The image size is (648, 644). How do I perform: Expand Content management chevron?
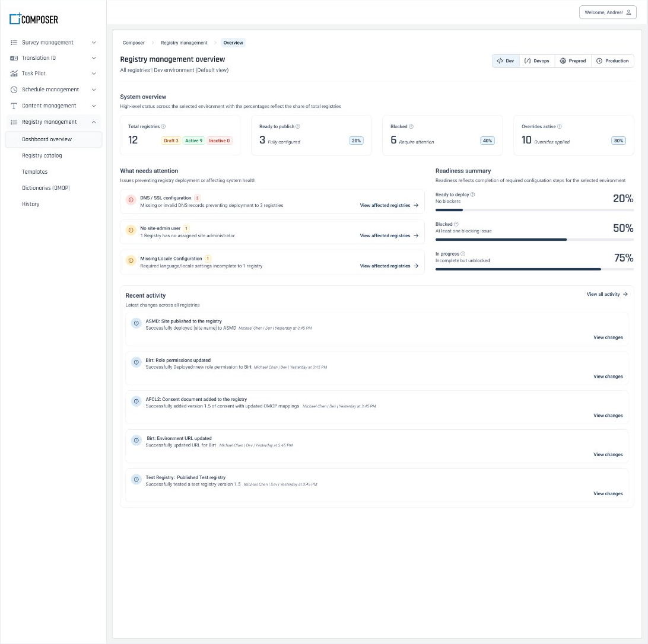pyautogui.click(x=94, y=106)
